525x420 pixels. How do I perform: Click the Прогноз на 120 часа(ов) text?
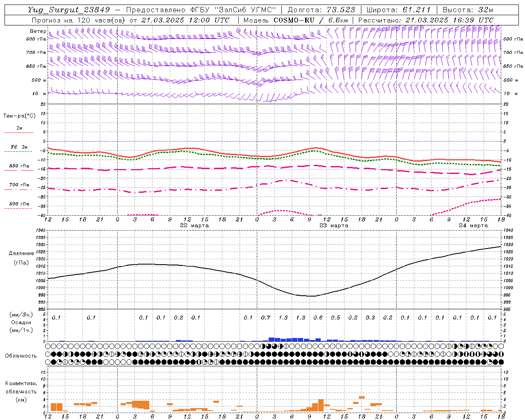(79, 20)
